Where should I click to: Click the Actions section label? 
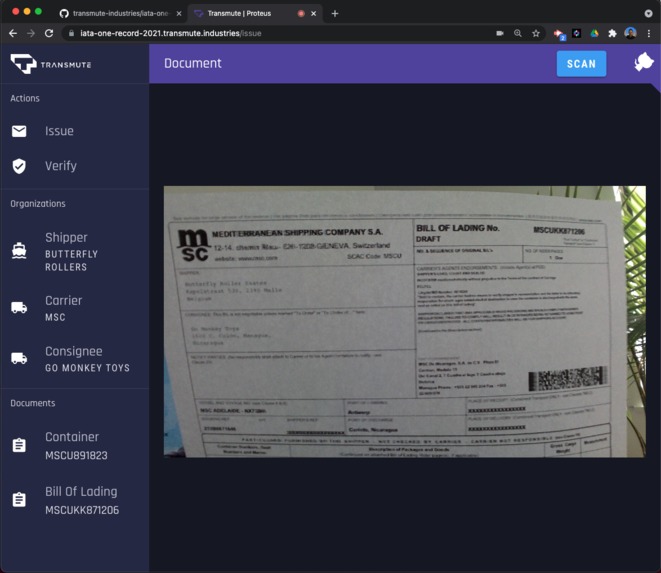pos(25,98)
